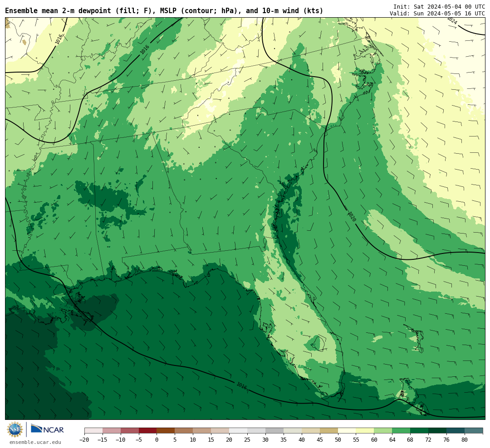
Task: Pick the tan swatch between 45 and 50
Action: click(x=329, y=431)
